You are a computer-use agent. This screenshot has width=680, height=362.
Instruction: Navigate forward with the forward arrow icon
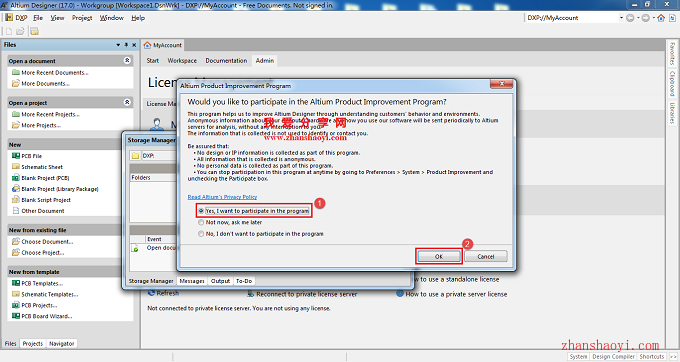645,18
